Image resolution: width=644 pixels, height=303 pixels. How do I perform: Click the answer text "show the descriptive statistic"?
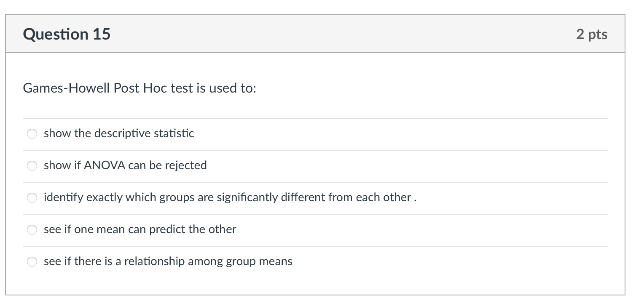coord(119,133)
